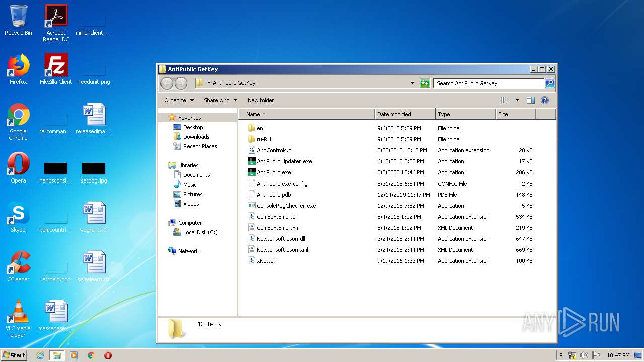Click the AntiPublic GetKey address breadcrumb
The height and width of the screenshot is (362, 644).
point(234,83)
